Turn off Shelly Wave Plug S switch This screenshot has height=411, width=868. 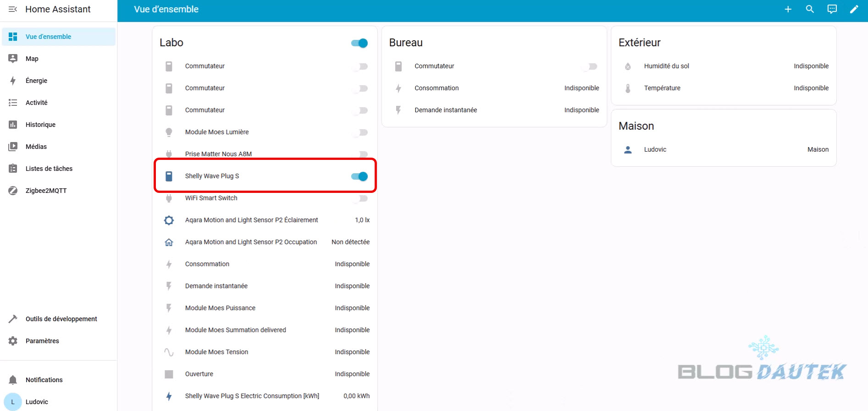pos(359,176)
